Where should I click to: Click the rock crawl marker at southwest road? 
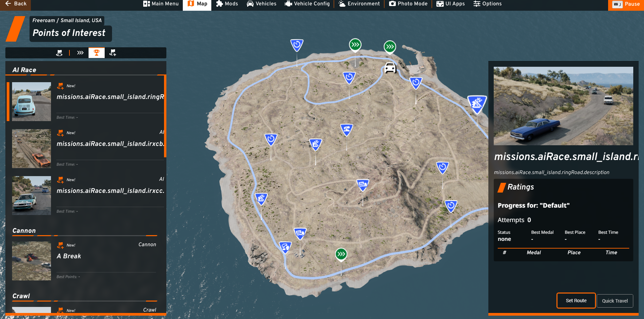pyautogui.click(x=285, y=248)
